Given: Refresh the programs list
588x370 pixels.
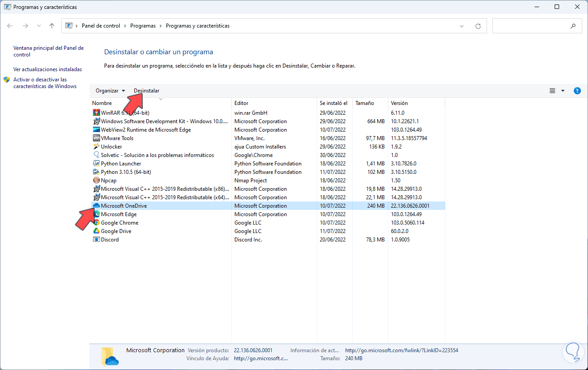Looking at the screenshot, I should 478,26.
